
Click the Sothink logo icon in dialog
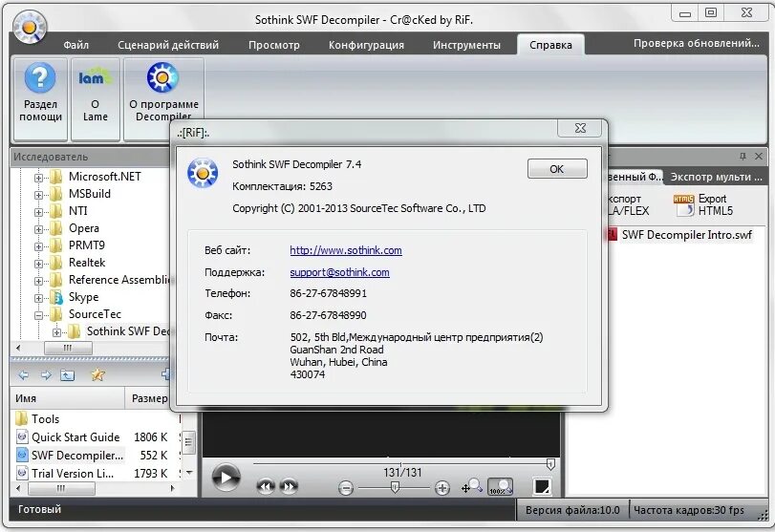[203, 174]
